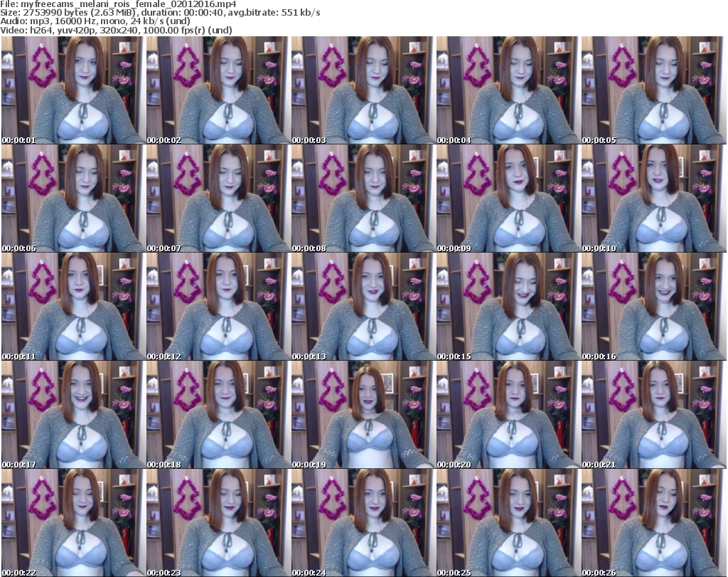Select the thumbnail stamped 00:00:01
This screenshot has width=728, height=577.
pos(73,90)
